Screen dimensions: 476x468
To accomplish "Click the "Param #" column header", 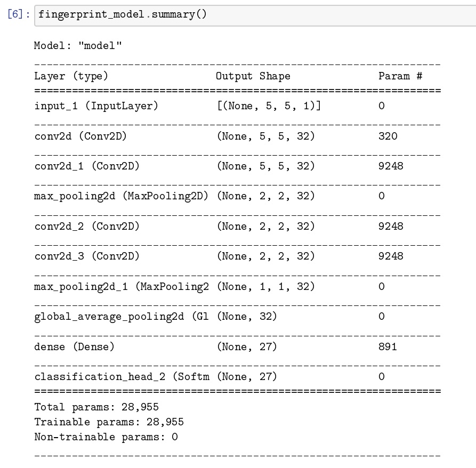I will click(400, 76).
